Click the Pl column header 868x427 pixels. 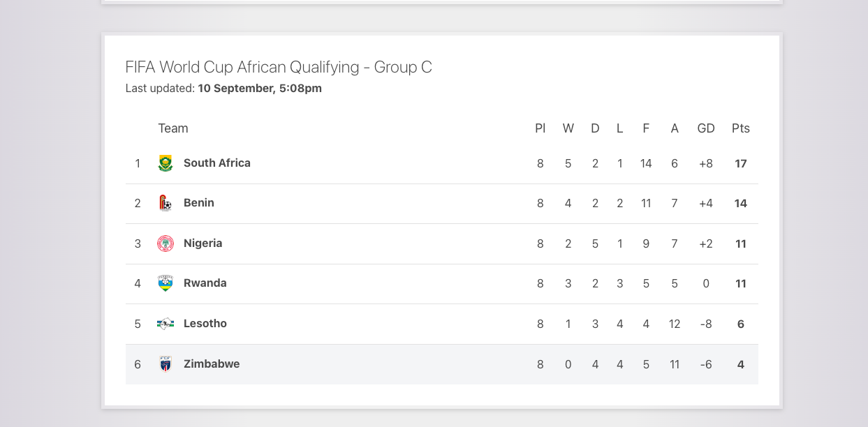(x=540, y=128)
